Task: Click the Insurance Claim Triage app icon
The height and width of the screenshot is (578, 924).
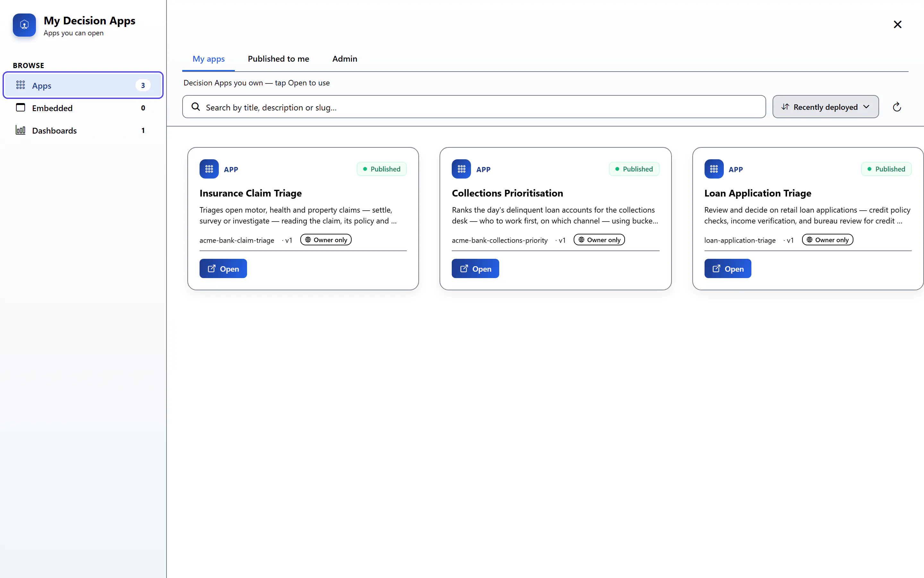Action: pyautogui.click(x=209, y=169)
